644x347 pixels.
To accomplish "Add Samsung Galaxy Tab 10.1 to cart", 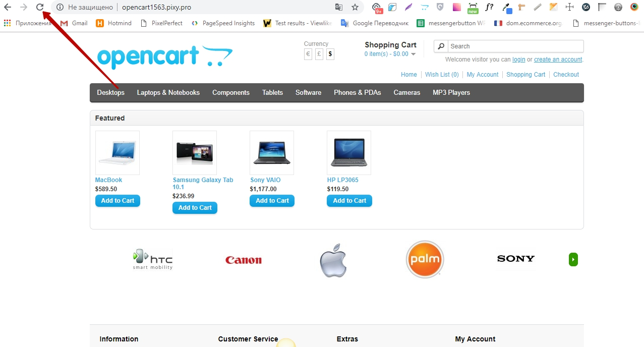I will 195,208.
